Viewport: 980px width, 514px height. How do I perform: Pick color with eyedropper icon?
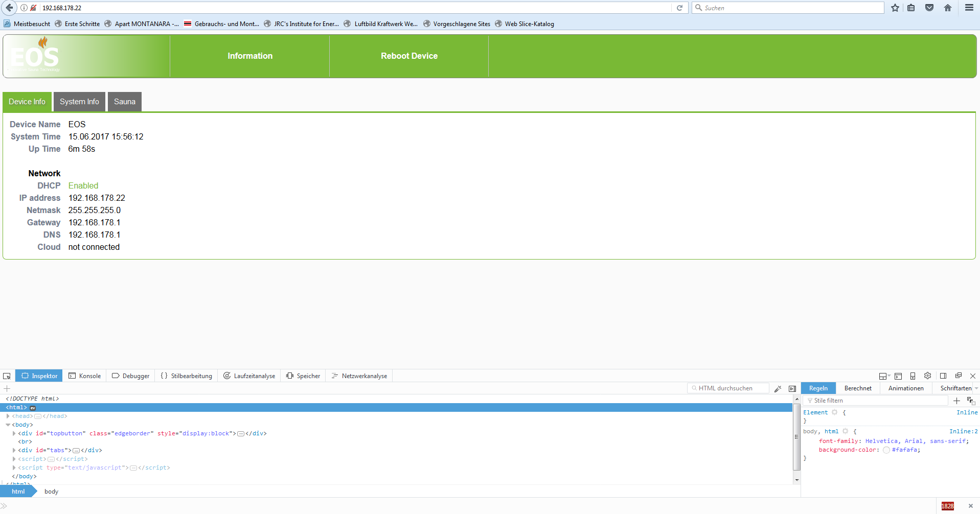pyautogui.click(x=778, y=388)
